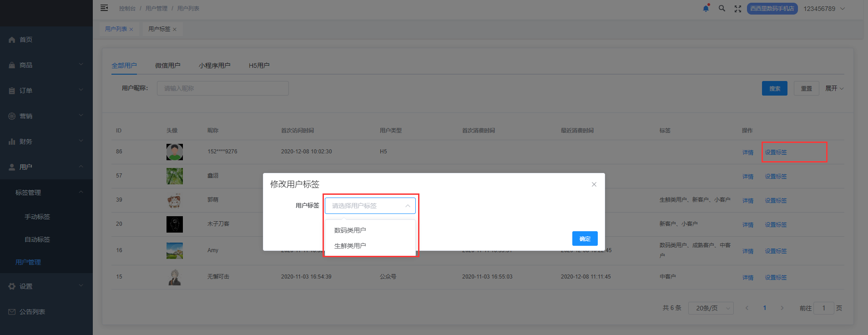Image resolution: width=868 pixels, height=335 pixels.
Task: Click the notification bell icon
Action: pos(706,9)
